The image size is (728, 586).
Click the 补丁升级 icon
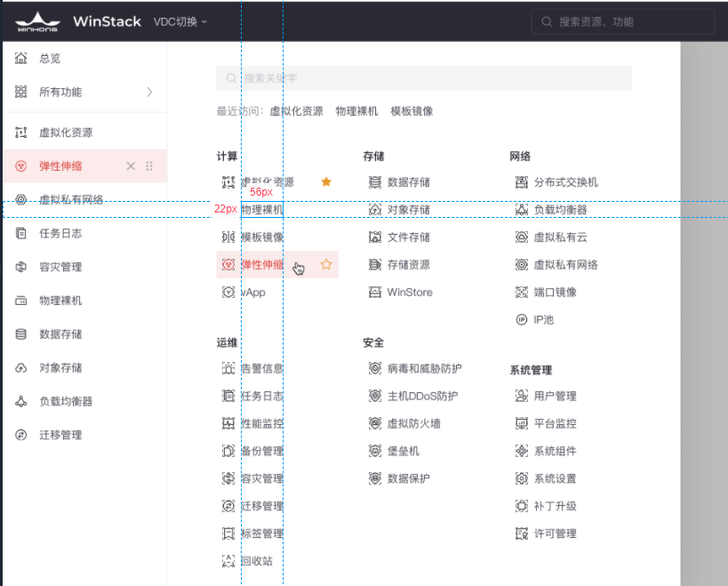522,506
